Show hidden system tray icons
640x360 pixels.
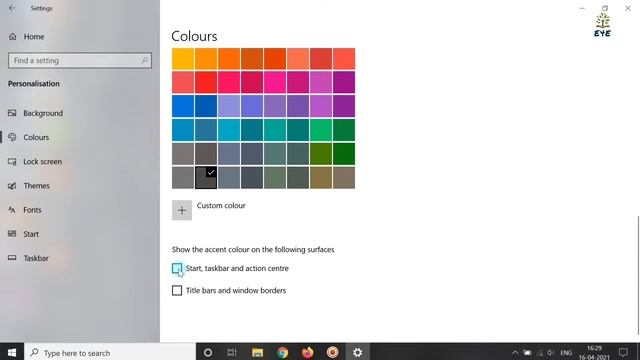(x=515, y=353)
